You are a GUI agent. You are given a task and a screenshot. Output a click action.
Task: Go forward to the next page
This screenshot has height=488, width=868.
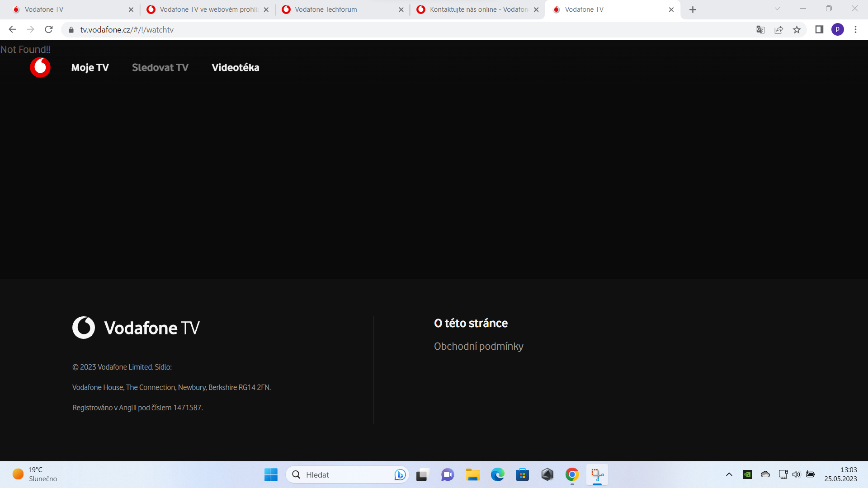click(x=30, y=29)
